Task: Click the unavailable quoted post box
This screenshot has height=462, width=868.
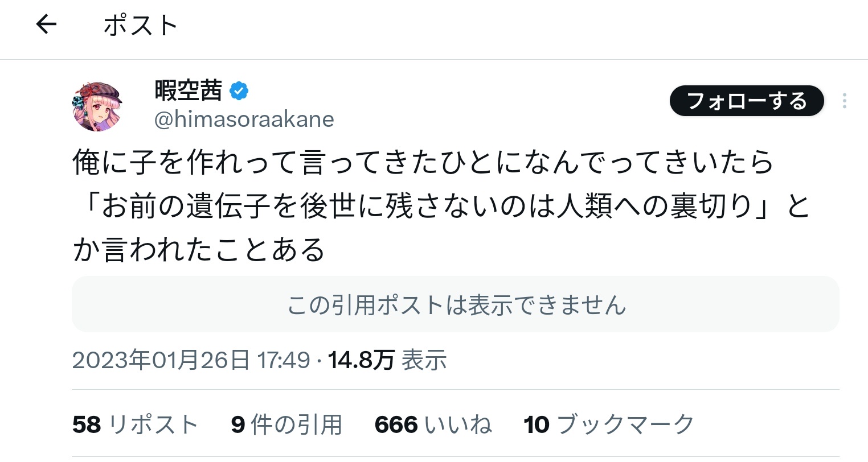Action: pos(455,304)
